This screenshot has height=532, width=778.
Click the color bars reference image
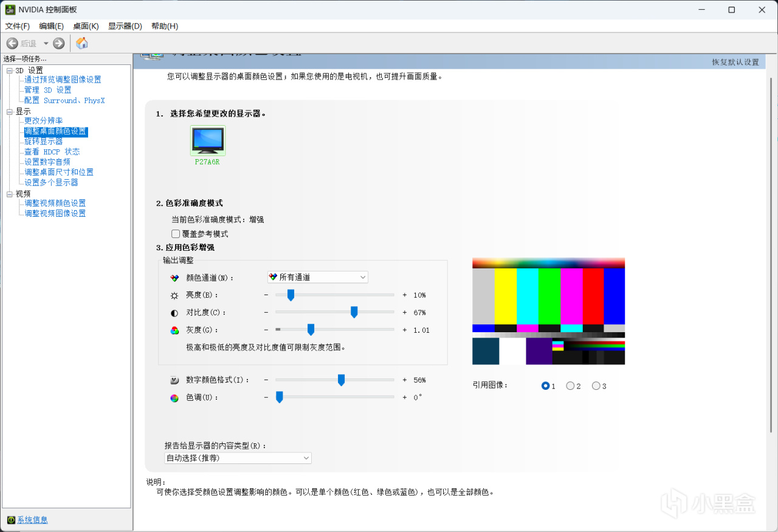point(548,311)
